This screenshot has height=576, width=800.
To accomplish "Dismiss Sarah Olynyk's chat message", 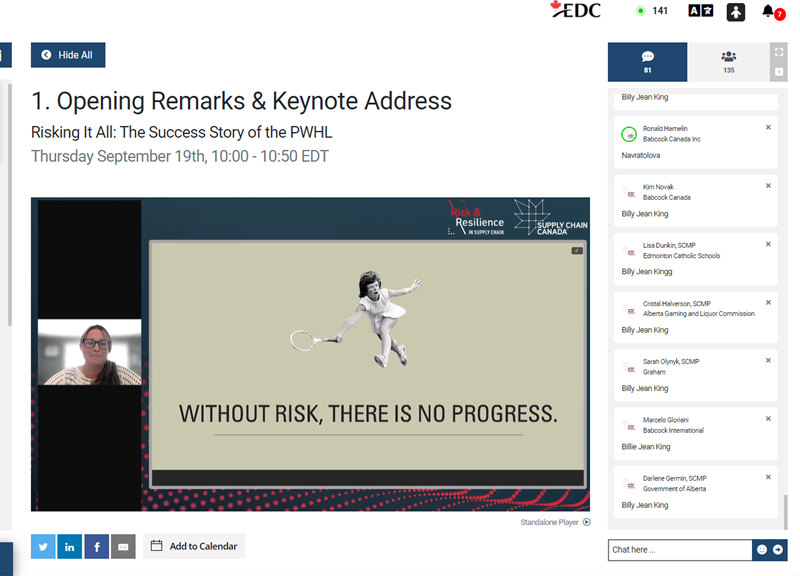I will tap(768, 360).
